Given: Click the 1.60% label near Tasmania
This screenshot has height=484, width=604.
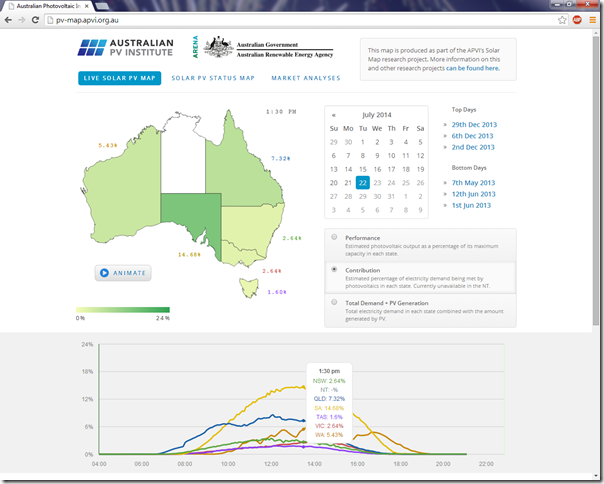Looking at the screenshot, I should (277, 292).
